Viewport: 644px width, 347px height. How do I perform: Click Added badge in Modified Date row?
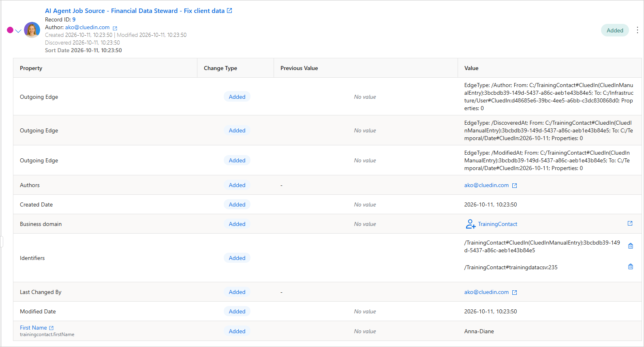pos(237,311)
